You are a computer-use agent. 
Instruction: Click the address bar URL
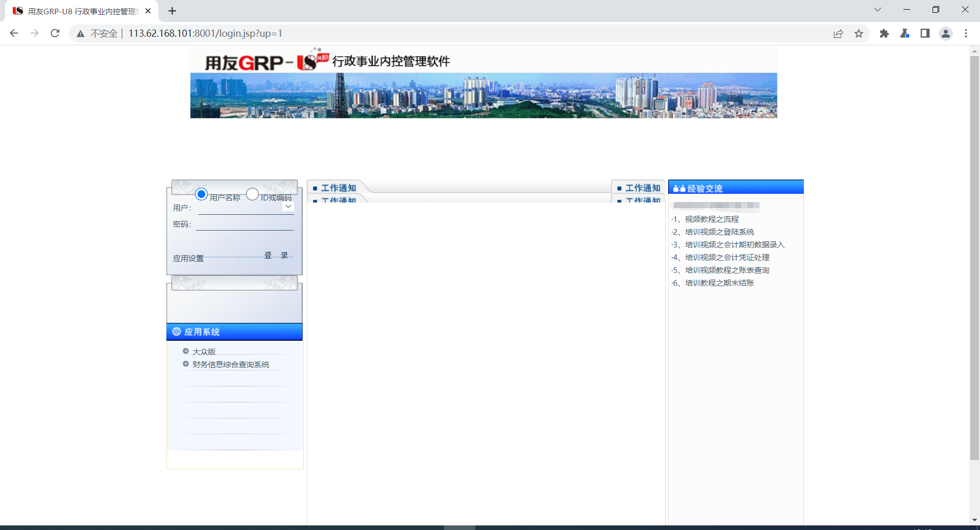click(205, 33)
